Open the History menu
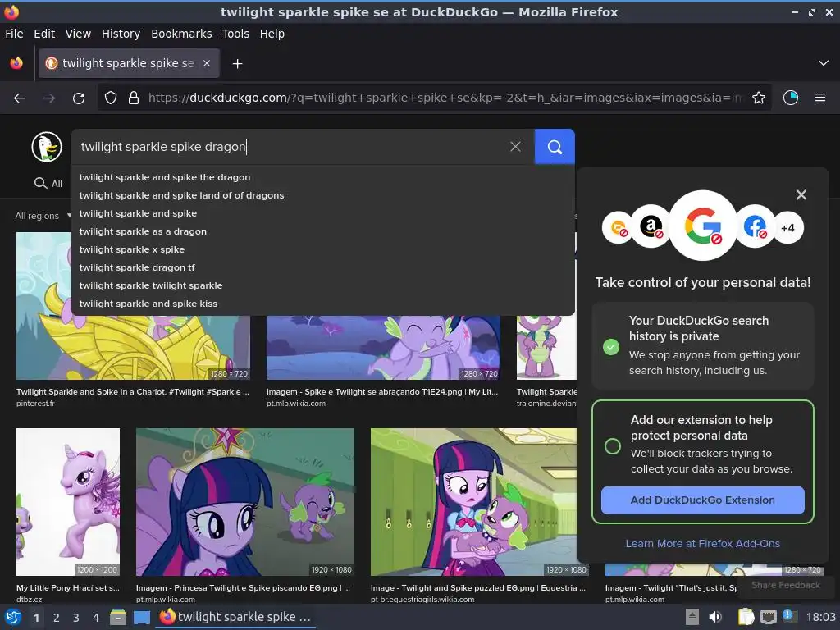The width and height of the screenshot is (840, 630). (x=121, y=34)
